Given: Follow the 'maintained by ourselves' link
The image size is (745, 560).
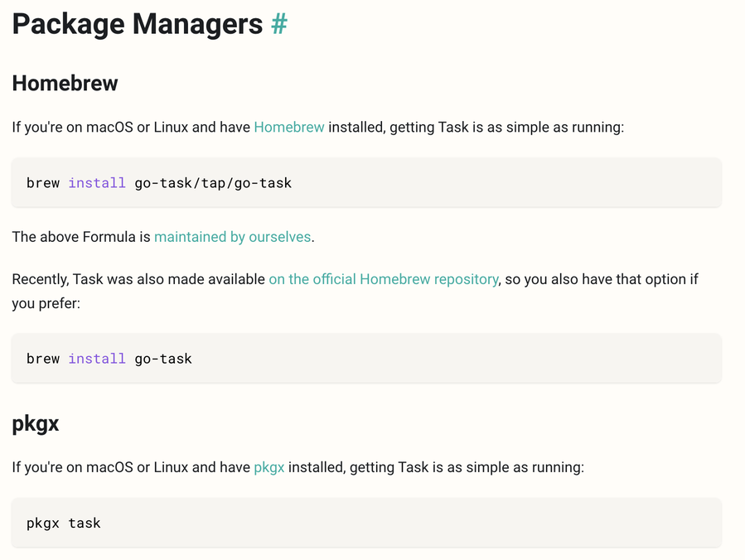Looking at the screenshot, I should click(x=232, y=237).
